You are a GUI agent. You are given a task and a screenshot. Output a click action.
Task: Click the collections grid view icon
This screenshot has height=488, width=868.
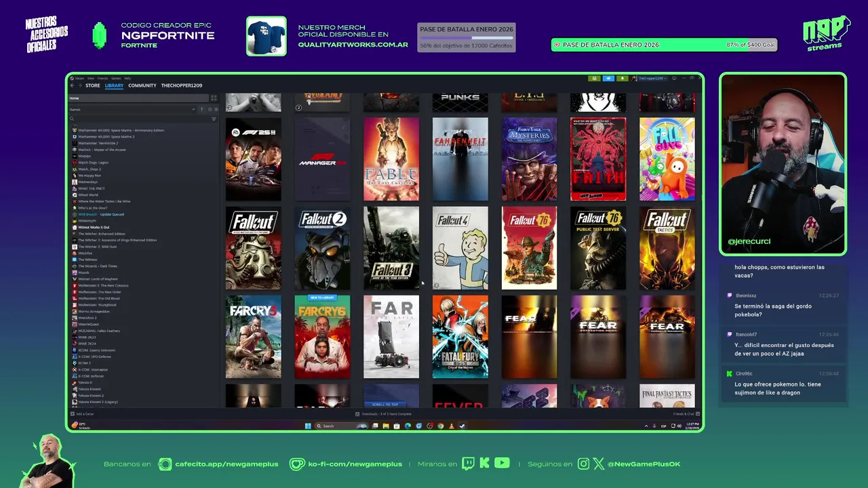tap(214, 98)
